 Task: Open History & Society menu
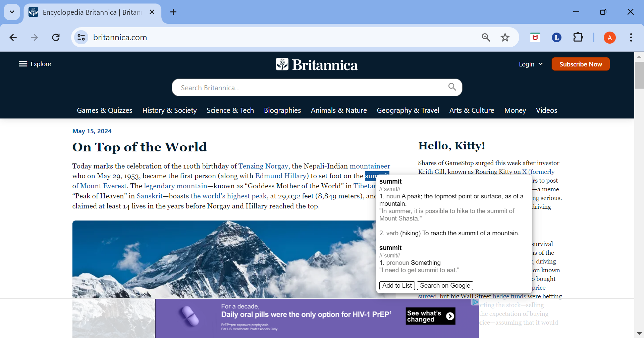169,110
